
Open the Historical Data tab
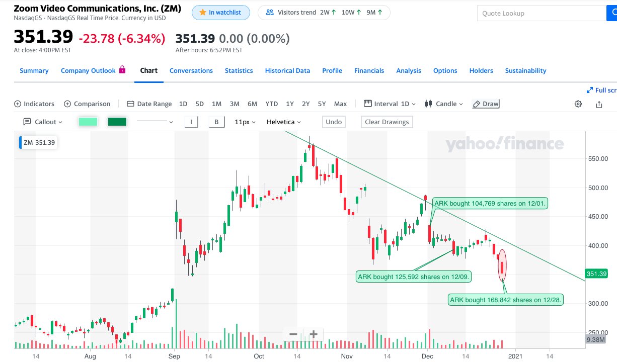(x=287, y=71)
